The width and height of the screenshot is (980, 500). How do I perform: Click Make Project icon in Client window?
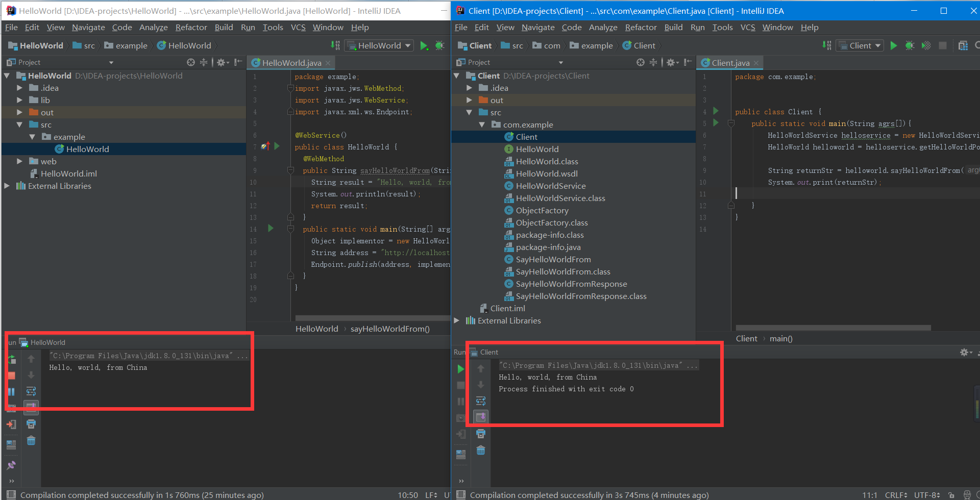[827, 45]
